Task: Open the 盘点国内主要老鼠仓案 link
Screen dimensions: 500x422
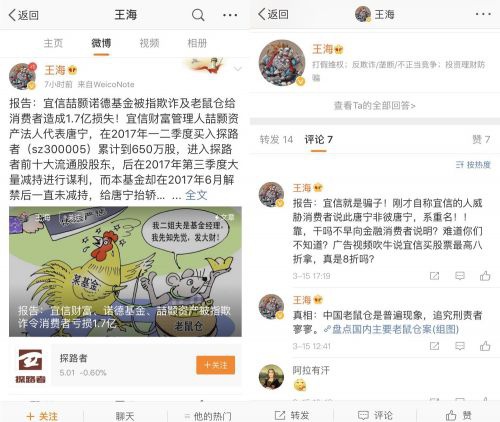Action: [391, 329]
